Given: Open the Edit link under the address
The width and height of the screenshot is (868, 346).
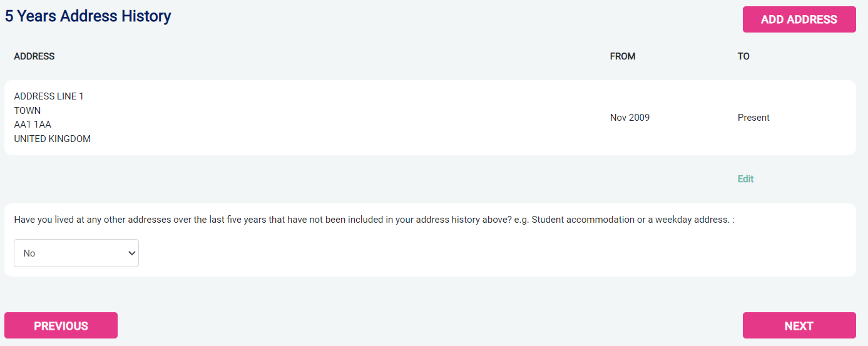Looking at the screenshot, I should point(745,179).
